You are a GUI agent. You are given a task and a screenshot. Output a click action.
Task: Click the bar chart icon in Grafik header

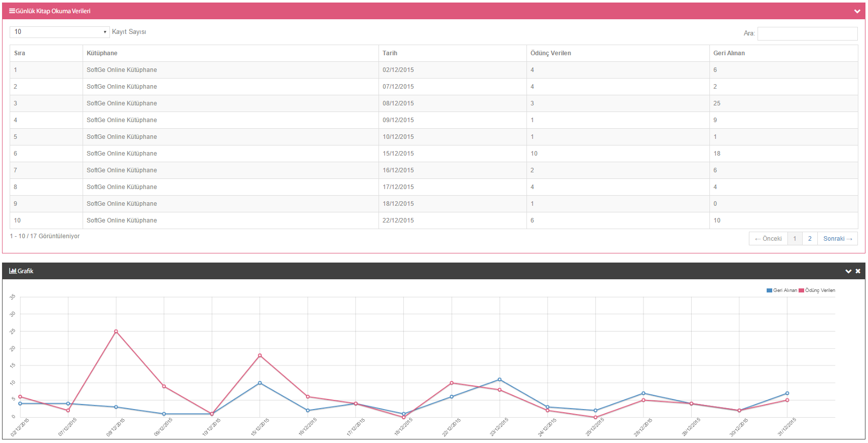tap(13, 271)
